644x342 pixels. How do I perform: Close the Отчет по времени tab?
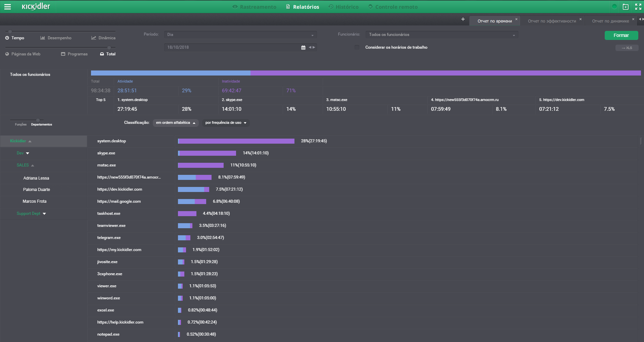pyautogui.click(x=516, y=19)
